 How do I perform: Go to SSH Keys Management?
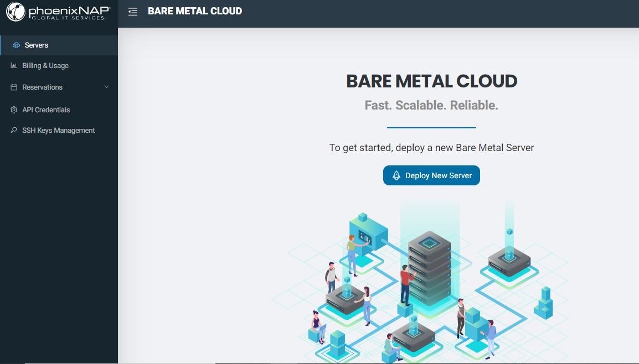tap(58, 130)
